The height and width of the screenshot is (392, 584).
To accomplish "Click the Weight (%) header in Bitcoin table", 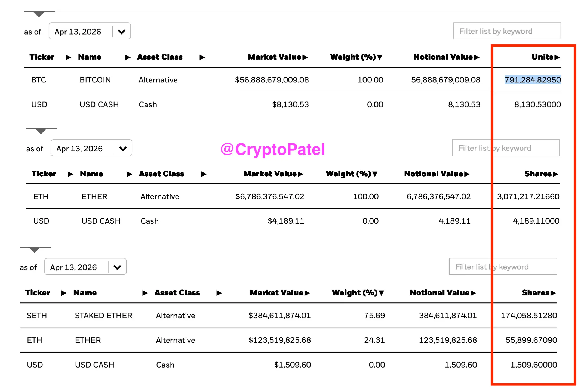I will click(353, 57).
